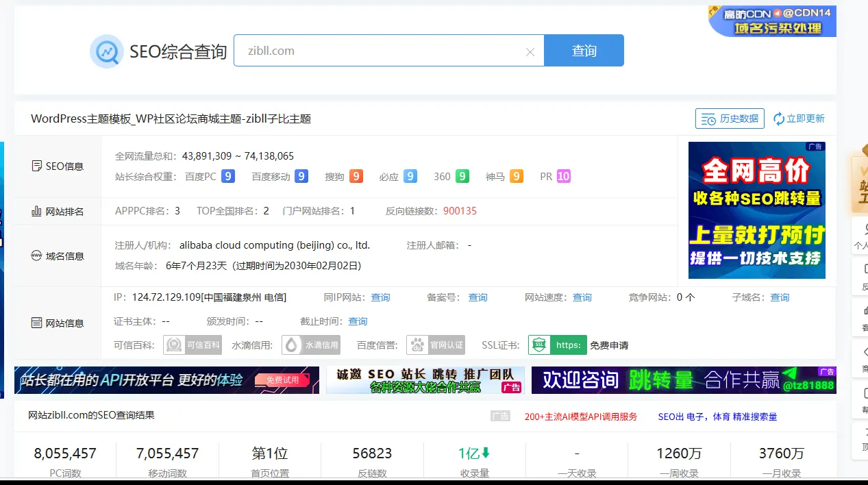Open the 高防CDN top banner ad
Screen dimensions: 868x485
coord(772,21)
